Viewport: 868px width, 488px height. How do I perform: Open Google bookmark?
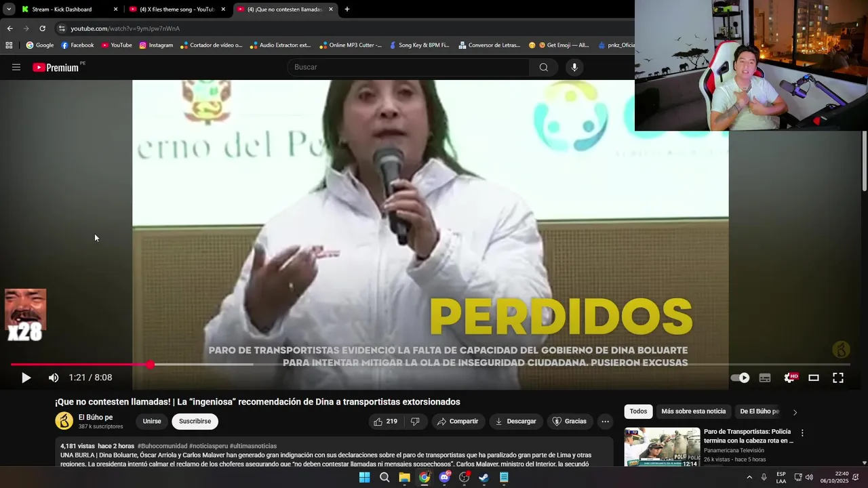pyautogui.click(x=39, y=45)
